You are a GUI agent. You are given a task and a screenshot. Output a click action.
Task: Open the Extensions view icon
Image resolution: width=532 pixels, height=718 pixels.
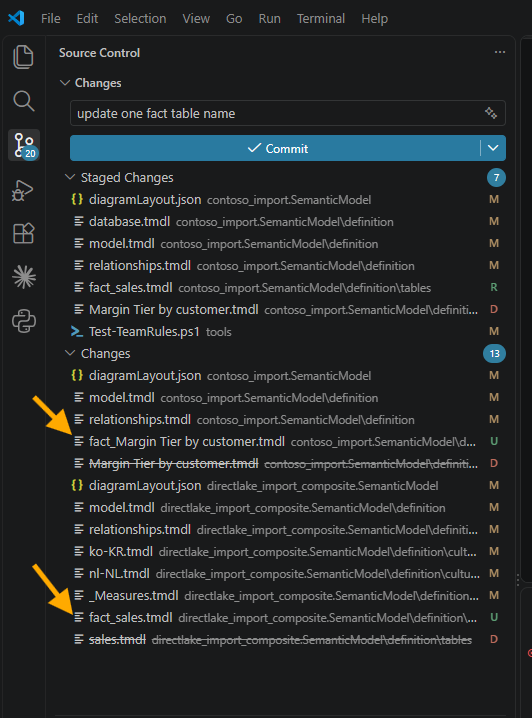coord(23,233)
